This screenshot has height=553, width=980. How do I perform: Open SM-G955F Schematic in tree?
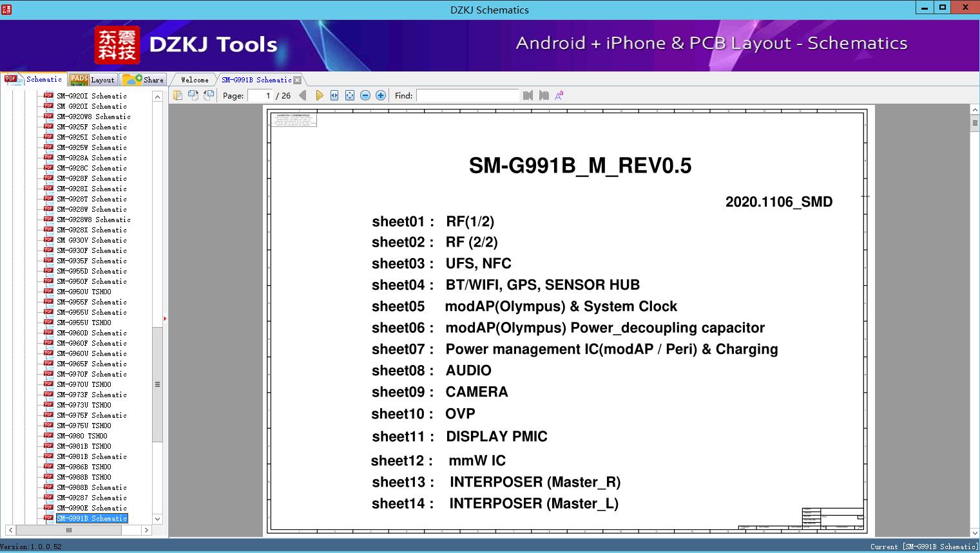coord(91,302)
